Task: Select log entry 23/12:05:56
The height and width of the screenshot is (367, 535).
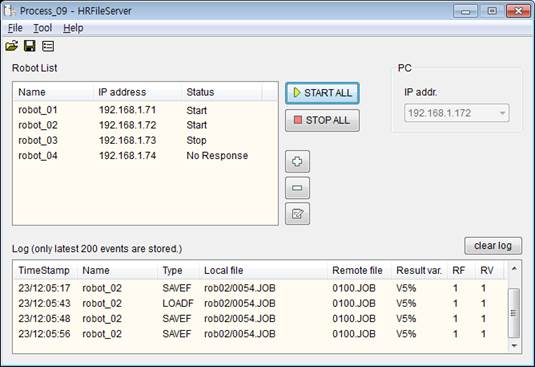Action: click(260, 334)
